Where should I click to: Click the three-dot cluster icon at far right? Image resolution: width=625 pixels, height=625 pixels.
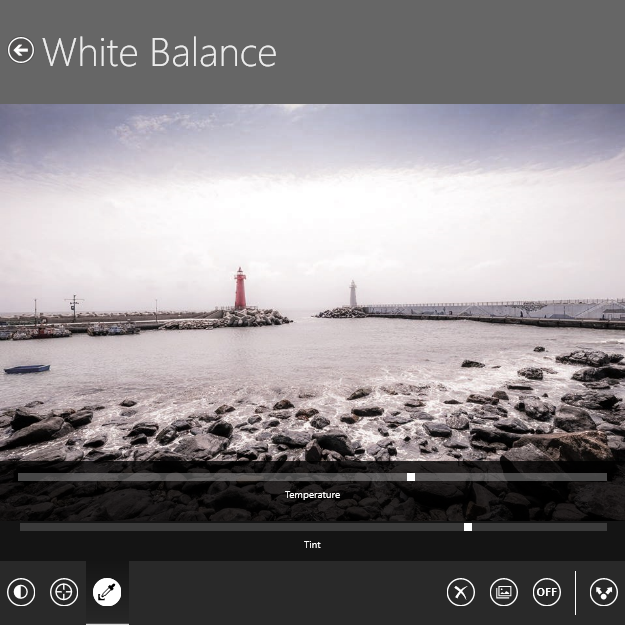point(603,592)
